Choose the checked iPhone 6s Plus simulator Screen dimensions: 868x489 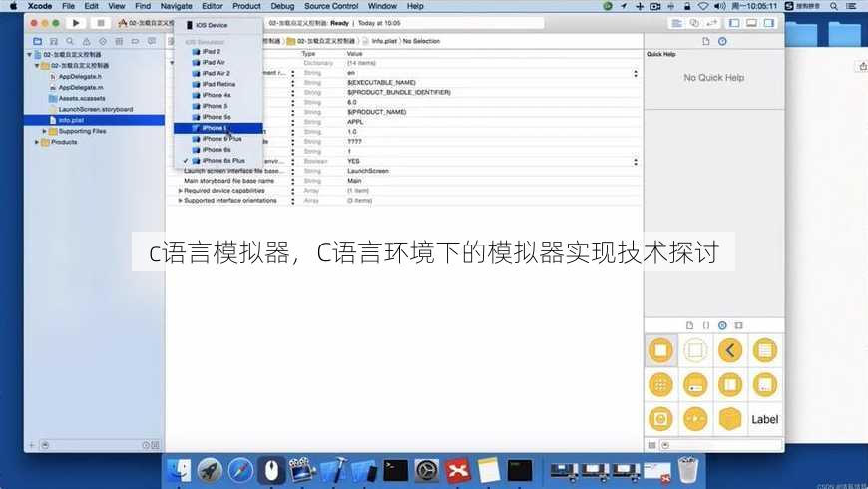pyautogui.click(x=218, y=161)
